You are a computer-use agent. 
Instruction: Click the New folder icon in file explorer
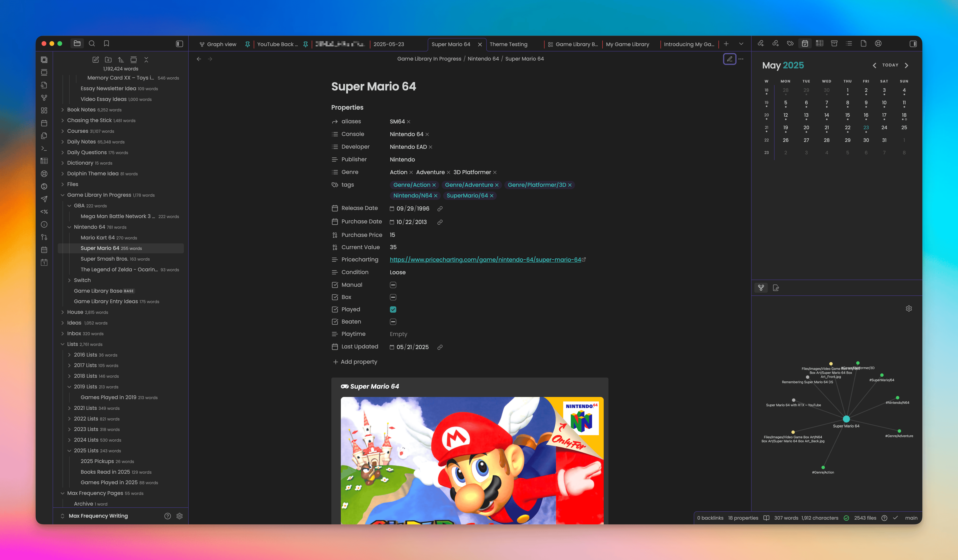click(x=108, y=60)
